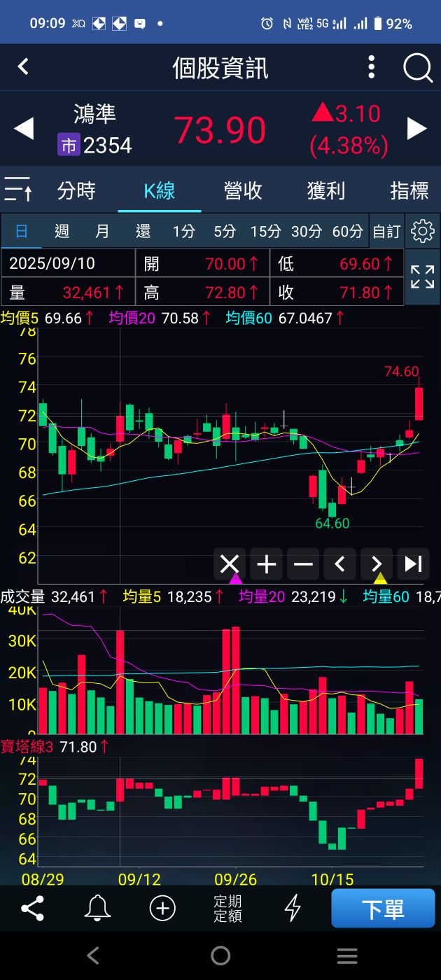
Task: Select 週 weekly period
Action: coord(62,231)
